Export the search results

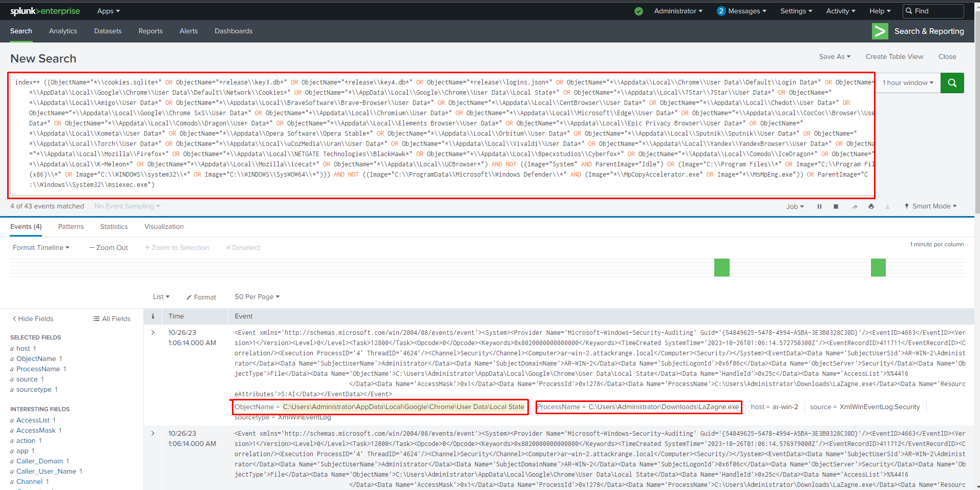click(888, 206)
